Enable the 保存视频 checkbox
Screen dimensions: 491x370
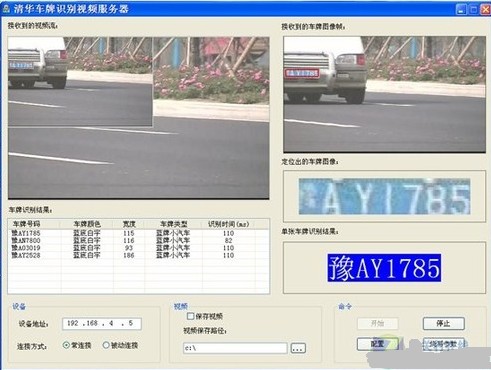[x=190, y=316]
